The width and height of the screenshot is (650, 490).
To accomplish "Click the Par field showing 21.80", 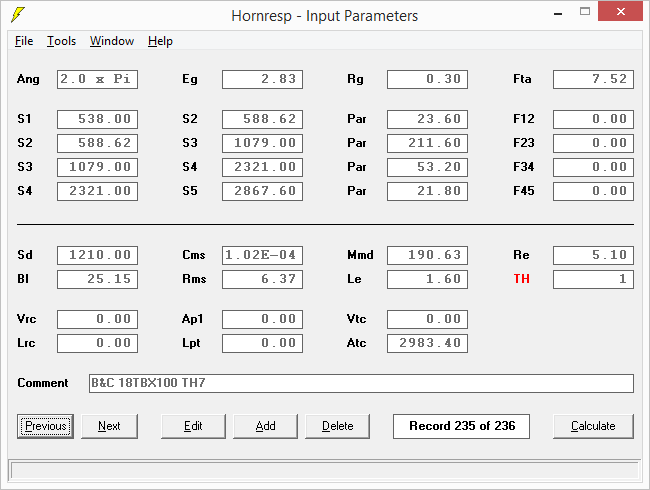I will pos(427,191).
